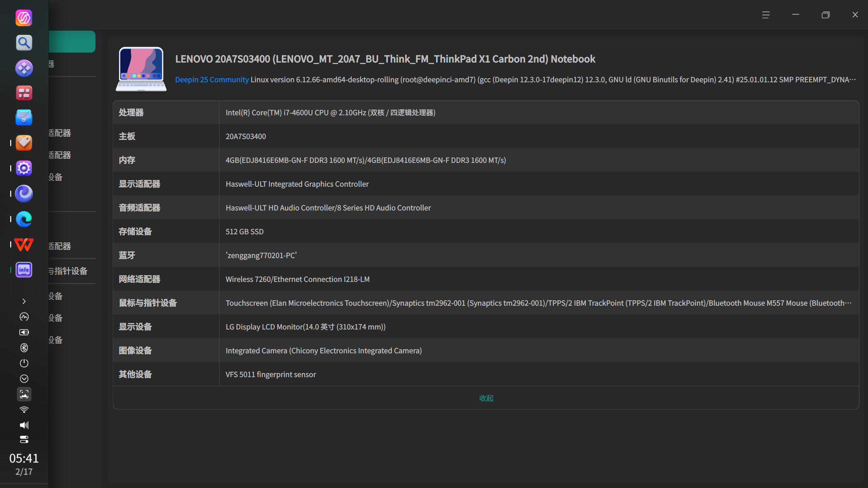Click the Deepin 25 Community link
The height and width of the screenshot is (488, 868).
click(211, 80)
